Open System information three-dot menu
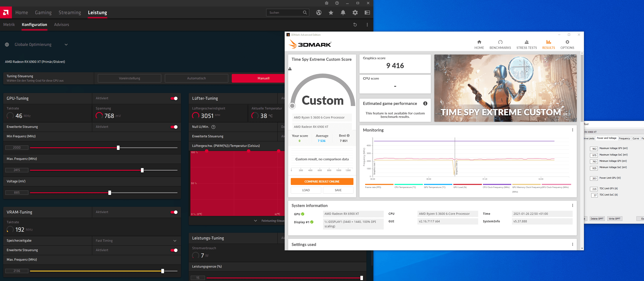Image resolution: width=644 pixels, height=281 pixels. click(572, 206)
